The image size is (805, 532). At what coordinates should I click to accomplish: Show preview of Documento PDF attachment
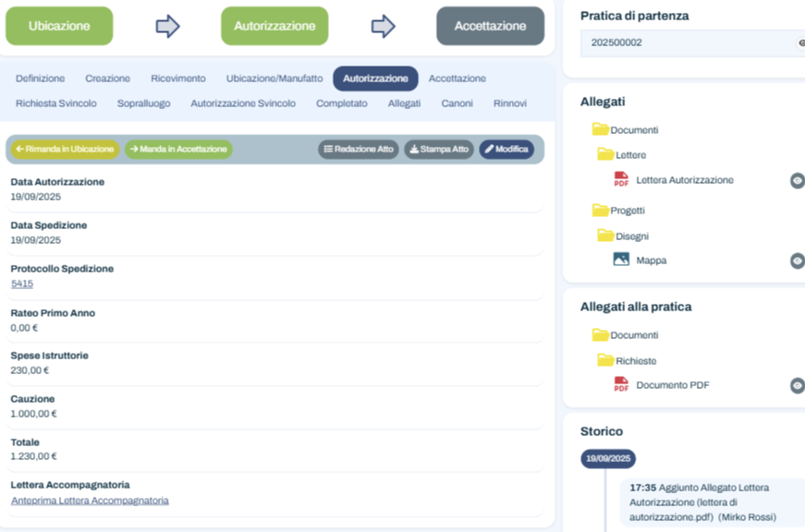tap(797, 385)
